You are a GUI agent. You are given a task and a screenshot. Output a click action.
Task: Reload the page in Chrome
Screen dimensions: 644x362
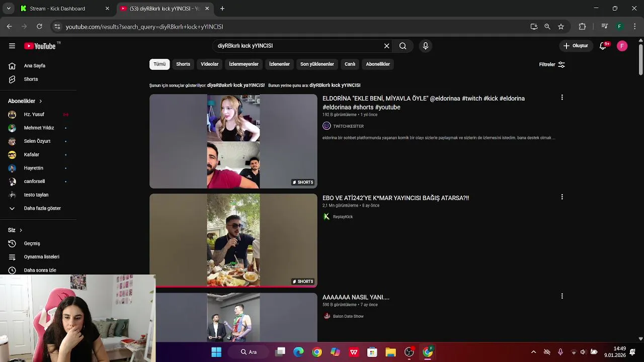[39, 27]
